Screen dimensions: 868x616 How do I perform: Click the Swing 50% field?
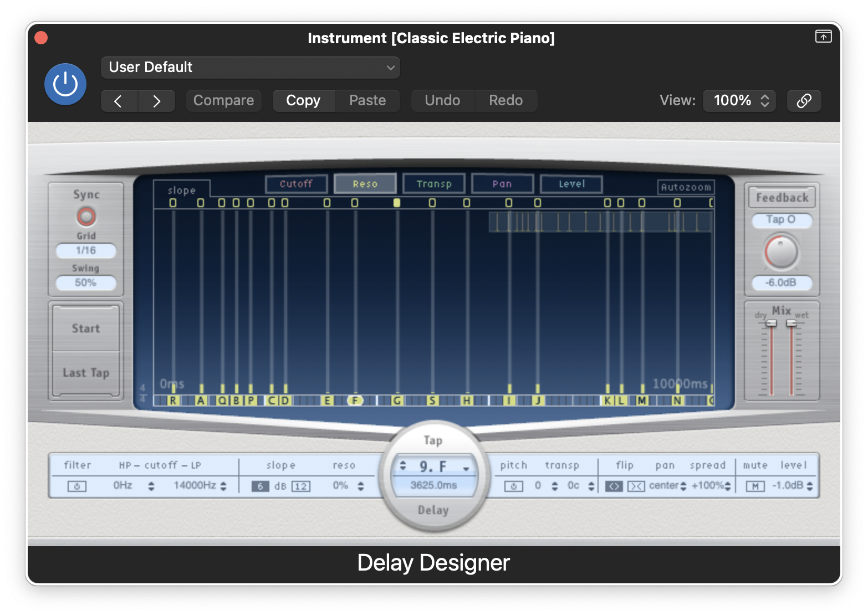coord(86,283)
